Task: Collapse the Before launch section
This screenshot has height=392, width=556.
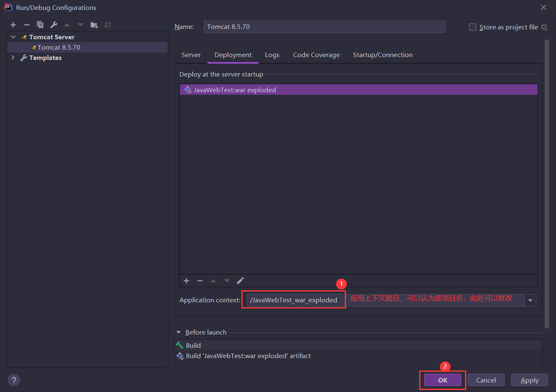Action: pyautogui.click(x=179, y=332)
